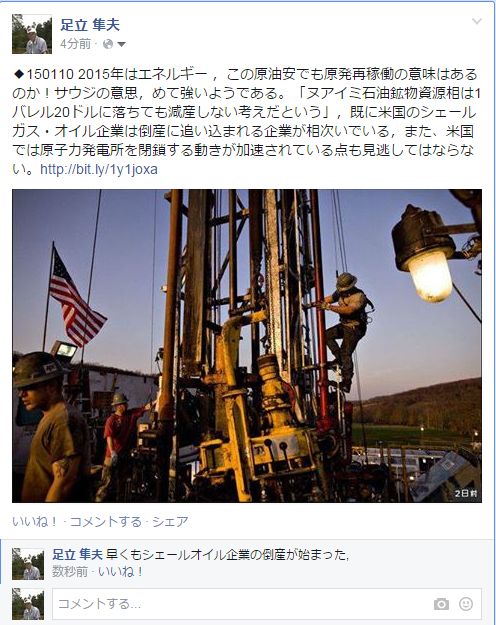Open the emoji smiley picker

(466, 604)
